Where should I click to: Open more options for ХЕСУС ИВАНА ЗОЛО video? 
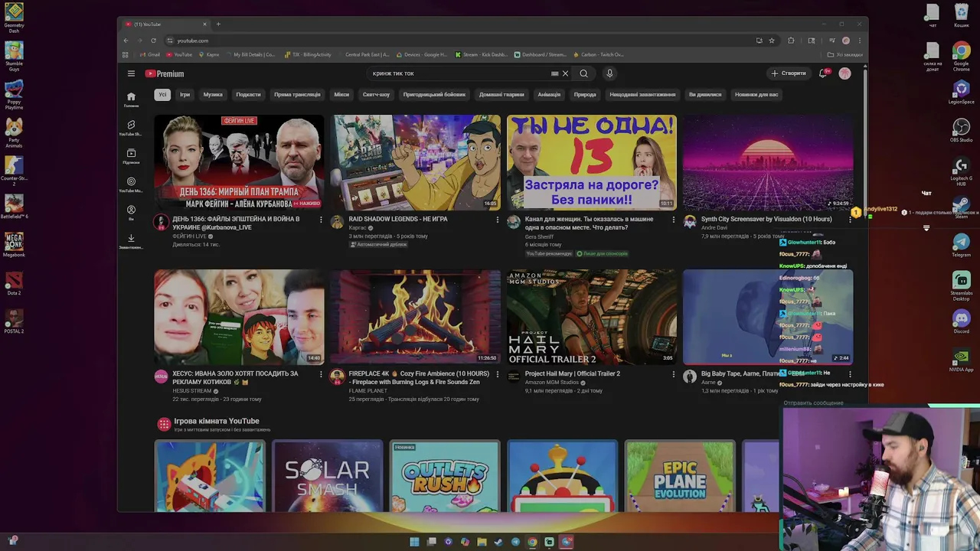(x=321, y=374)
